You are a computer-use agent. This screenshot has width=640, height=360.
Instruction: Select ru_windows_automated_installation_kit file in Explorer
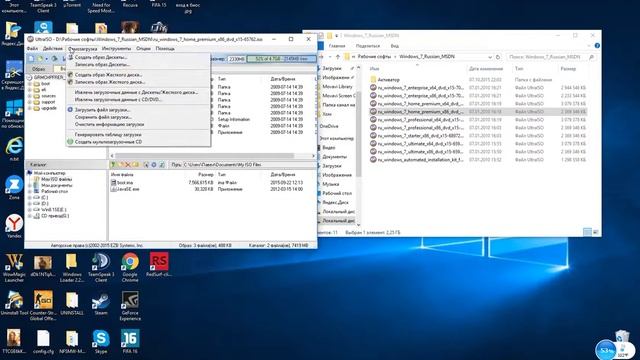(x=417, y=160)
